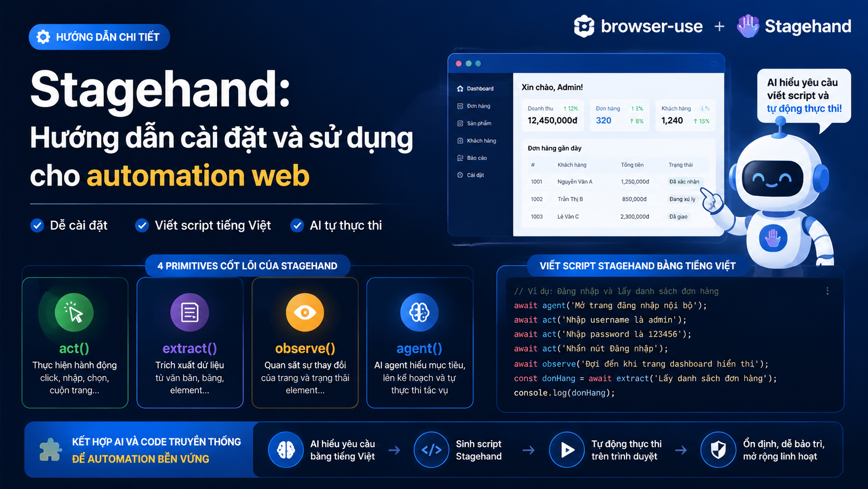868x489 pixels.
Task: Click code line with observe dashboard
Action: 641,364
